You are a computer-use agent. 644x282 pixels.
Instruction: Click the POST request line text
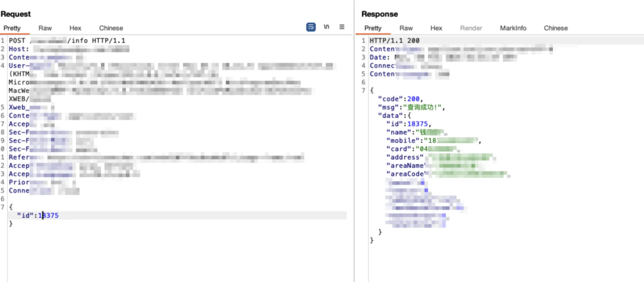coord(67,41)
